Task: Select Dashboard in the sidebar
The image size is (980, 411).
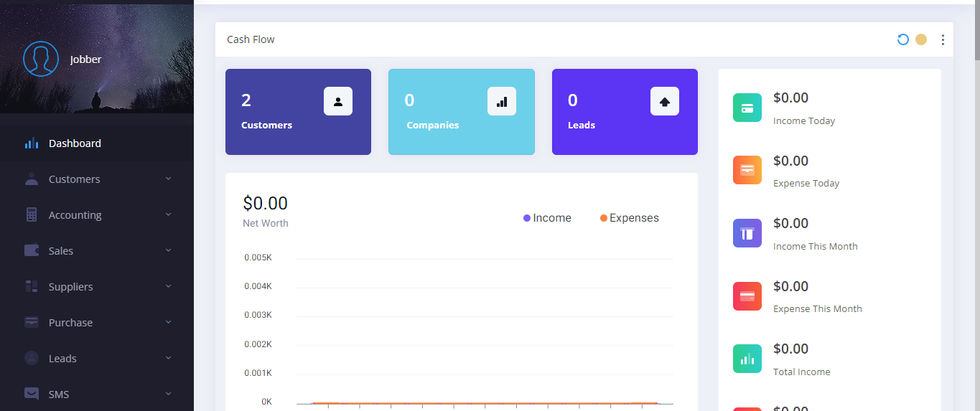Action: 75,143
